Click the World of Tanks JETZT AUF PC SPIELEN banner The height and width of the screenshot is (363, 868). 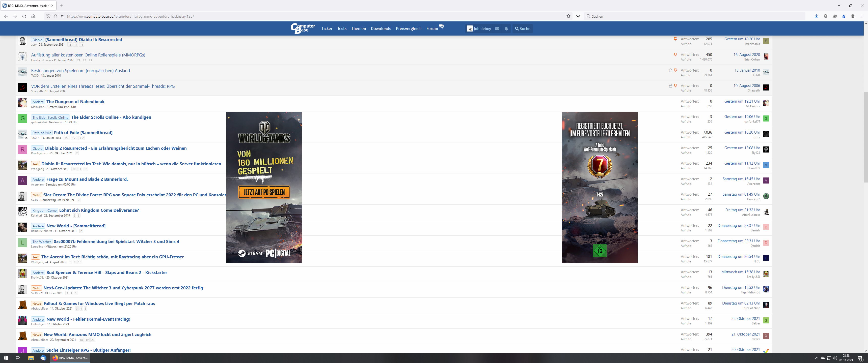[264, 192]
